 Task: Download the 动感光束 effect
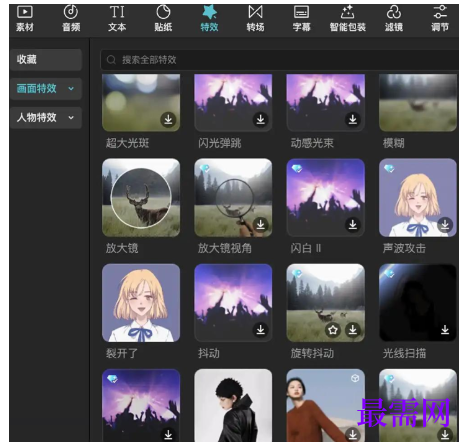pos(353,119)
